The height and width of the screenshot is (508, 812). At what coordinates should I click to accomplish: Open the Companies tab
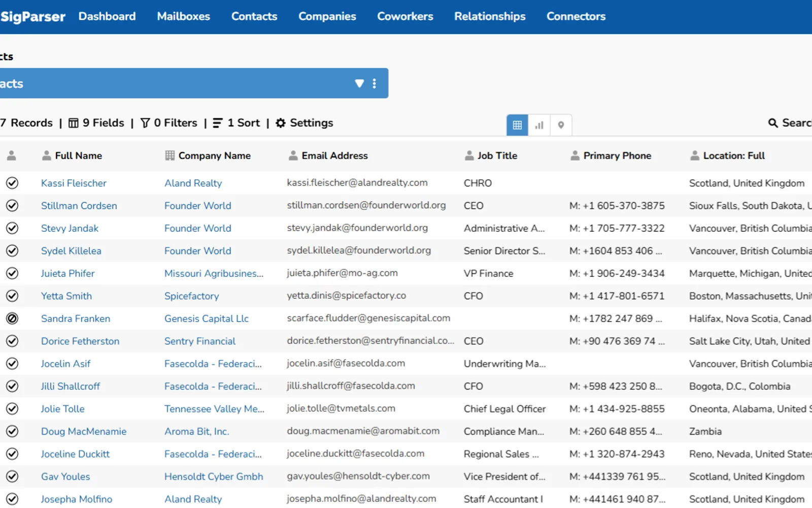click(x=327, y=16)
